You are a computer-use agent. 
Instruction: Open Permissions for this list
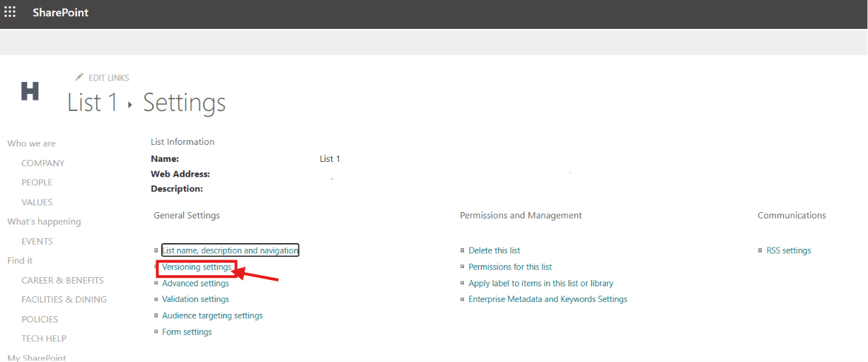point(510,267)
